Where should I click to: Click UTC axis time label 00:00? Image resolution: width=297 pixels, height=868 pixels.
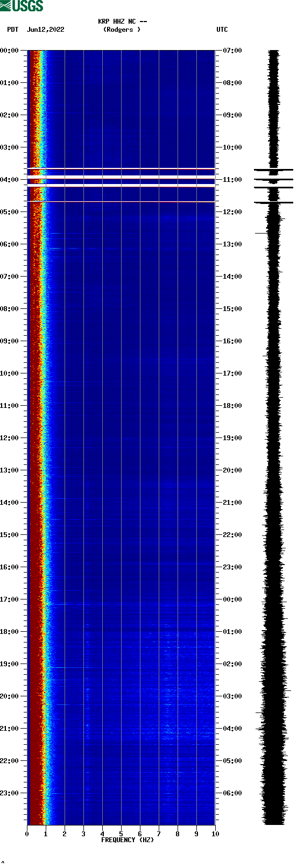point(232,599)
